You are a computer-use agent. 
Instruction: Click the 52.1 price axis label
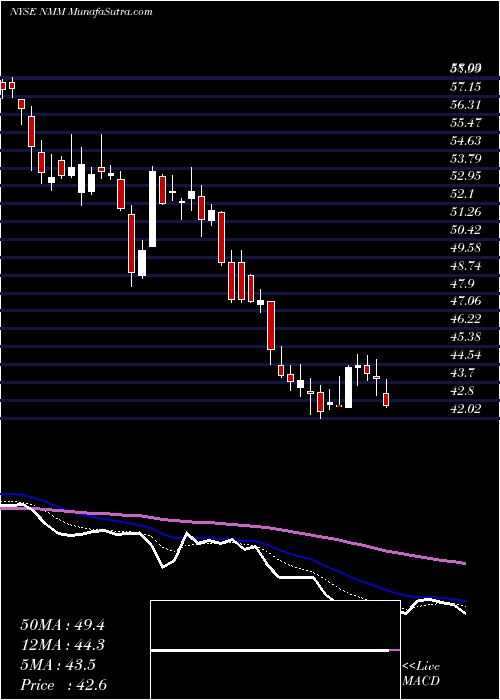click(x=462, y=194)
